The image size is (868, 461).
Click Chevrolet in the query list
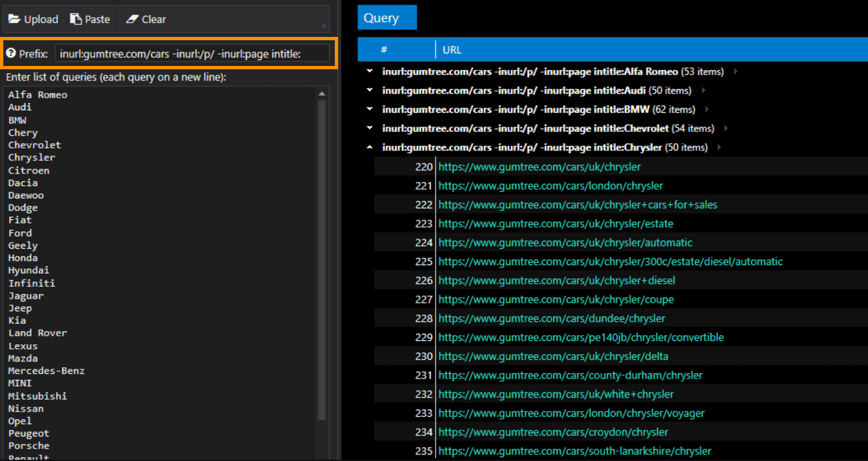pos(34,144)
